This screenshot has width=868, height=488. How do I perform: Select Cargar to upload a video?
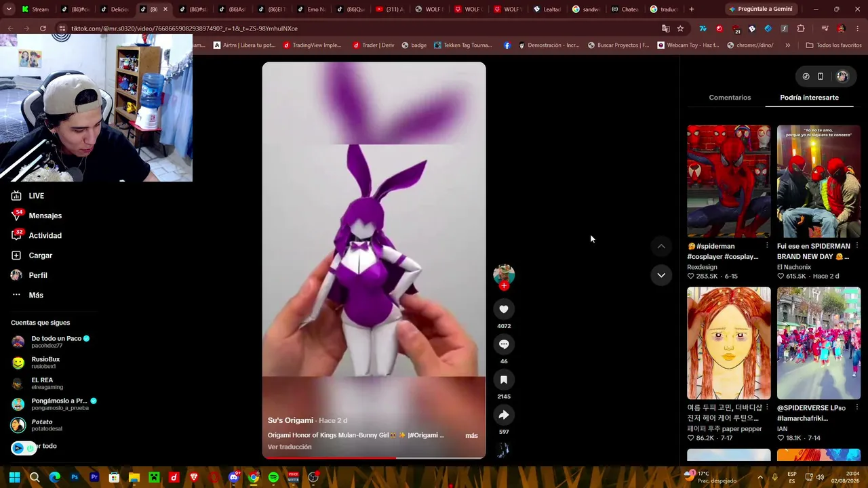(32, 256)
